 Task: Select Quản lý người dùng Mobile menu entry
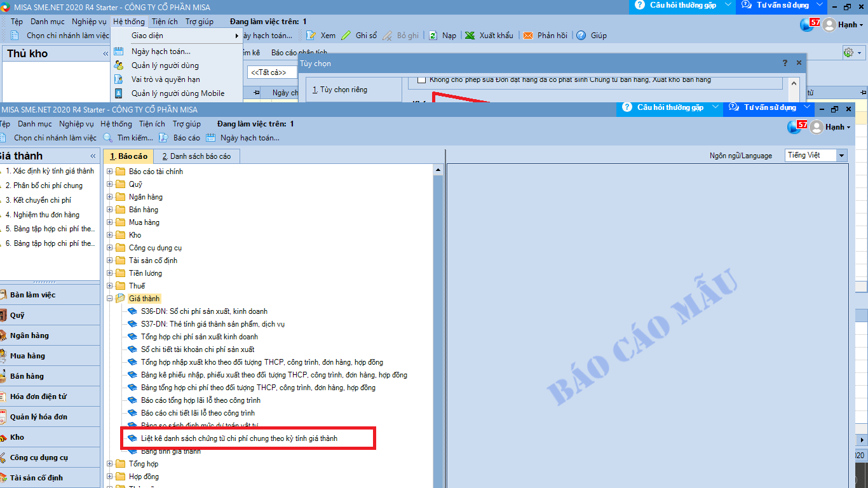click(x=178, y=93)
